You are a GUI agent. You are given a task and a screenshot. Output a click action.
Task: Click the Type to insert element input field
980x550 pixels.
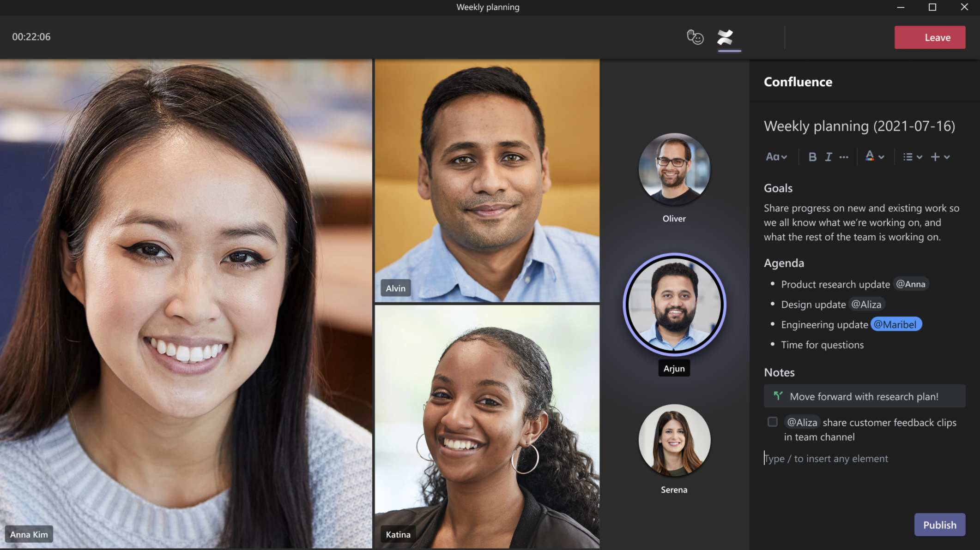827,458
